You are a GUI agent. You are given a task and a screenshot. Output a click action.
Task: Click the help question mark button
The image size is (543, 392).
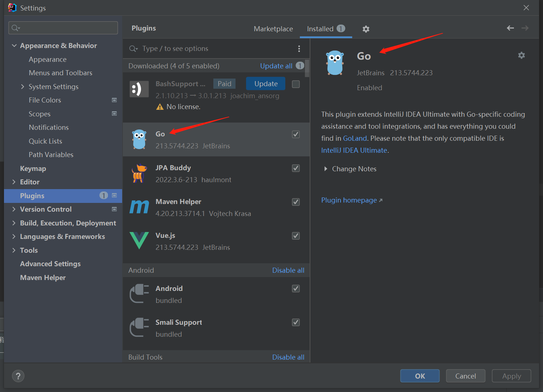tap(18, 376)
